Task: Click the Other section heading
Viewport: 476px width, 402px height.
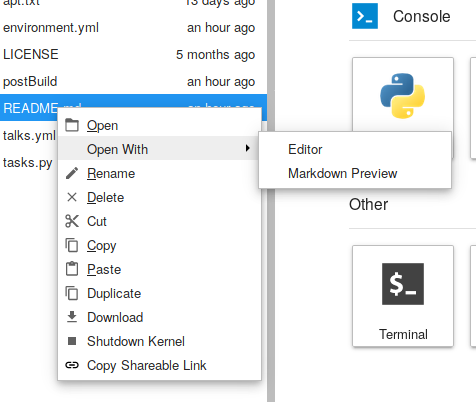Action: pos(368,204)
